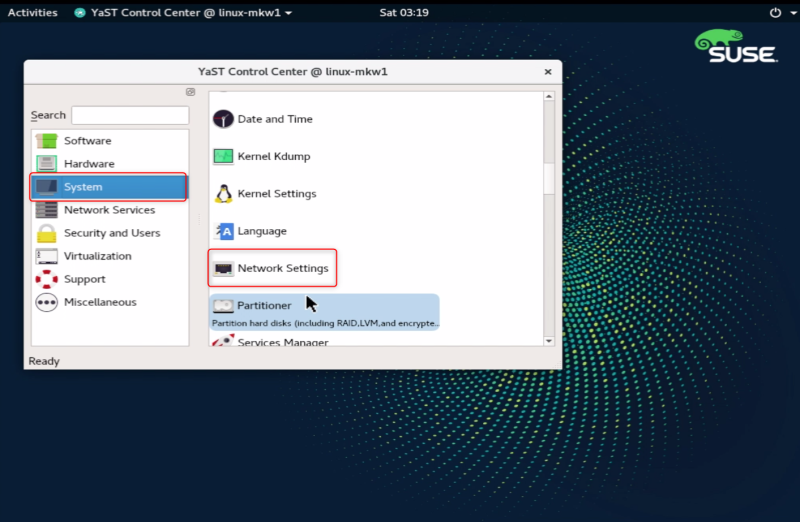Open the Activities overview

tap(33, 12)
